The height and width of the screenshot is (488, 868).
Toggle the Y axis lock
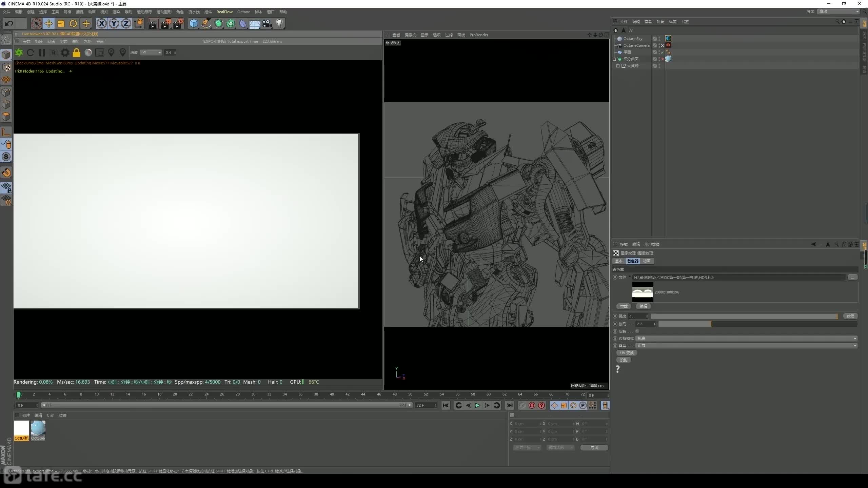tap(114, 23)
